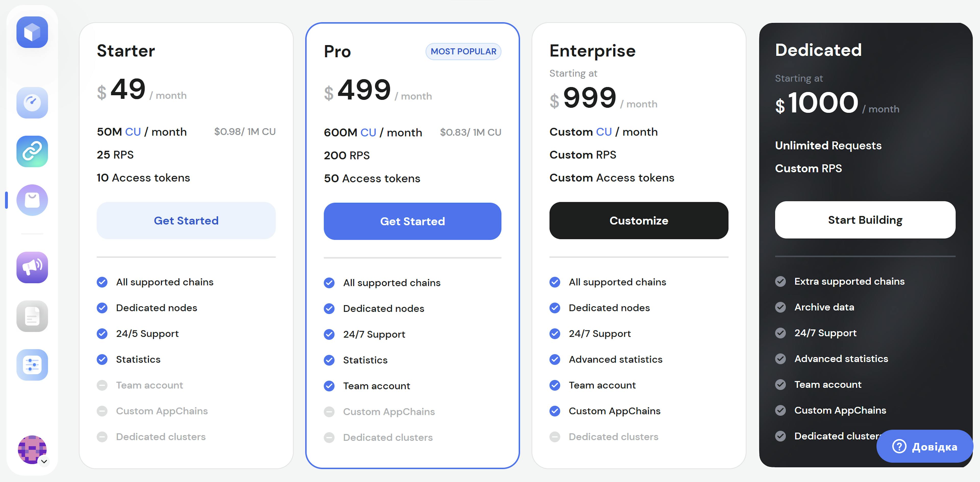The height and width of the screenshot is (482, 980).
Task: Open the dashboard speedometer icon
Action: [x=32, y=103]
